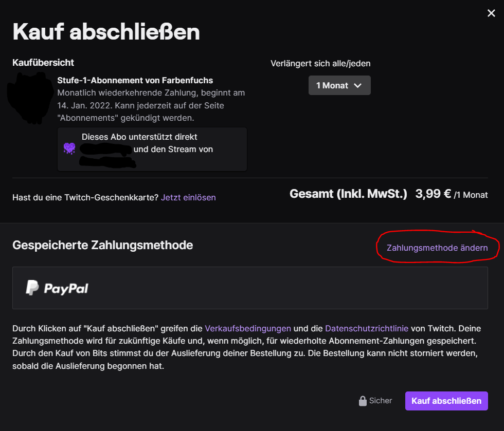The width and height of the screenshot is (504, 431).
Task: Select the saved PayPal payment method box
Action: click(250, 288)
